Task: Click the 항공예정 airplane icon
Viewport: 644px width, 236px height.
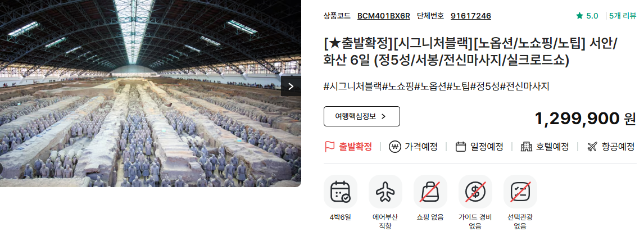Action: pyautogui.click(x=592, y=147)
